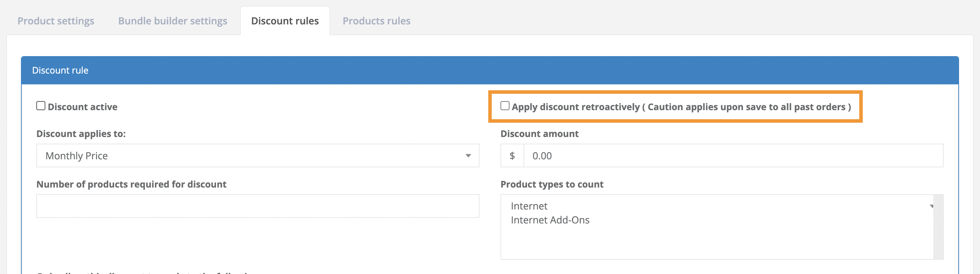Go to Products rules tab
Screen dimensions: 980x274
[376, 21]
